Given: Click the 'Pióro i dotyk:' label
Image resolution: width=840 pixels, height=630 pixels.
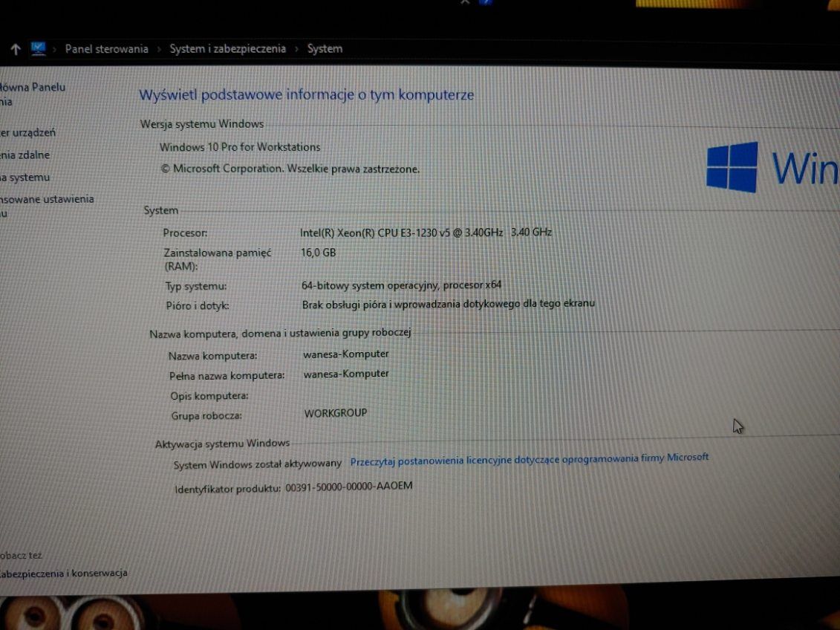Looking at the screenshot, I should click(198, 306).
